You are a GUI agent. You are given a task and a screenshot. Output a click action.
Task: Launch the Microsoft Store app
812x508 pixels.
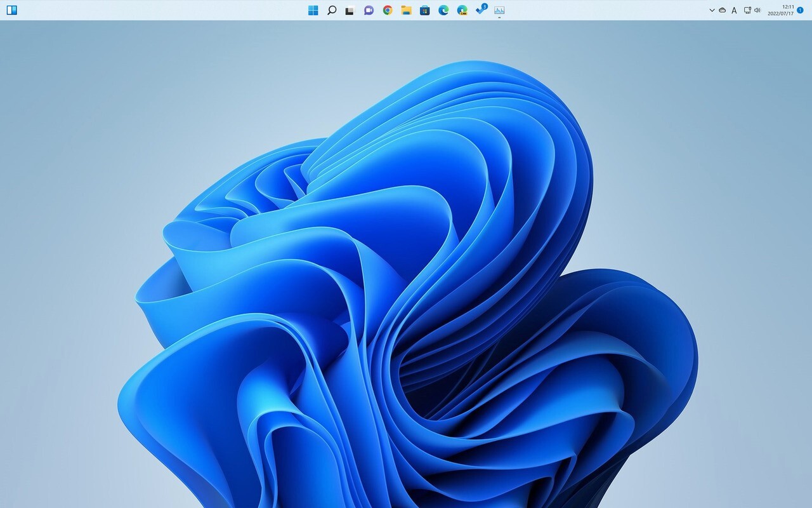pos(425,10)
